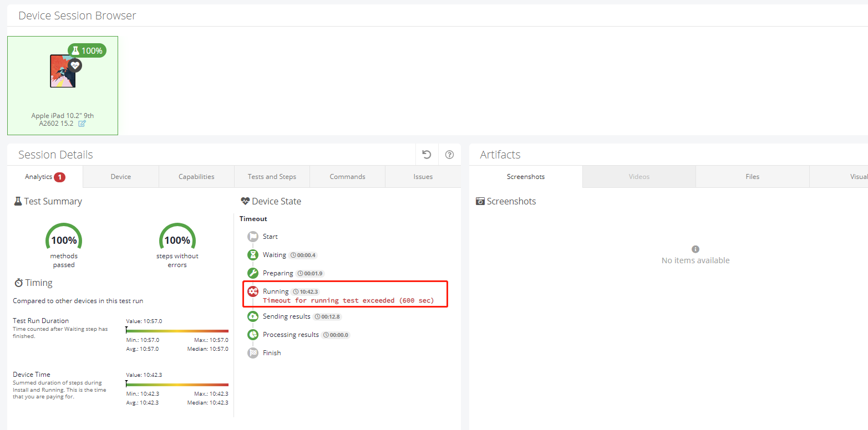
Task: Switch to the Commands tab
Action: (x=347, y=176)
